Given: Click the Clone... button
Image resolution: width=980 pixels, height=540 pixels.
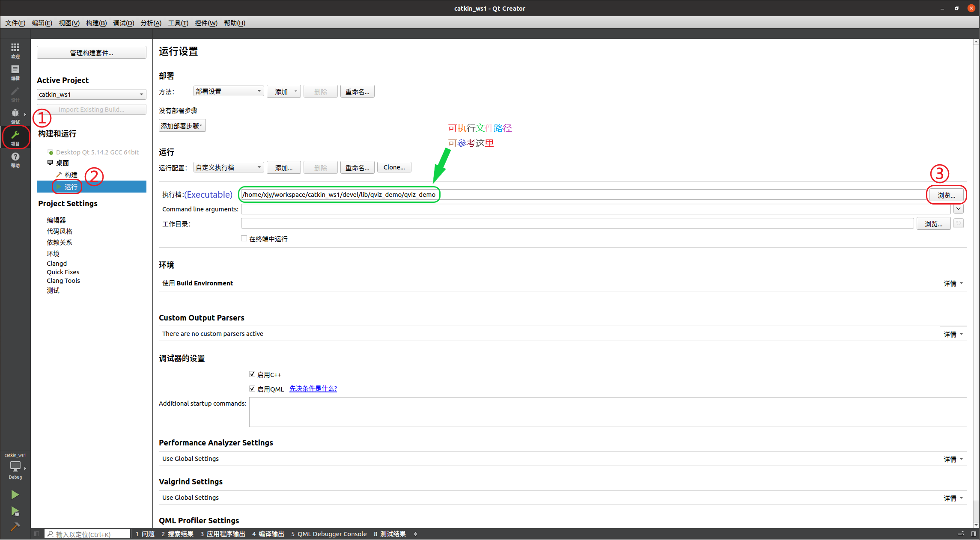Looking at the screenshot, I should tap(394, 167).
